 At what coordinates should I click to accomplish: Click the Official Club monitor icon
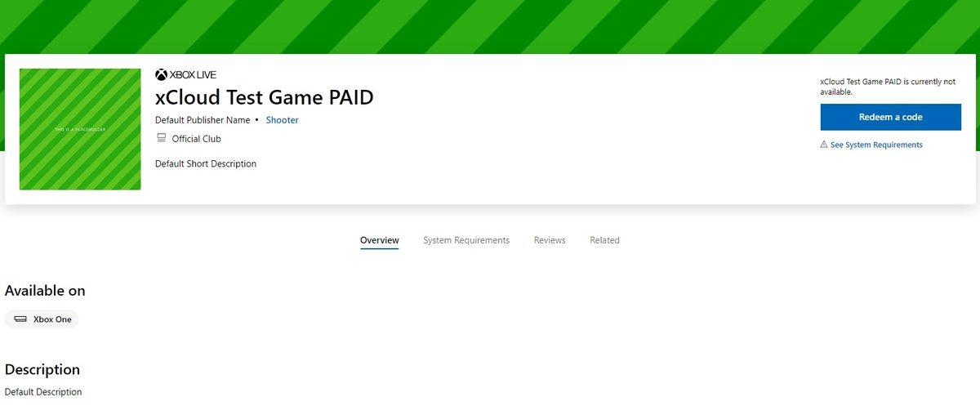[161, 139]
